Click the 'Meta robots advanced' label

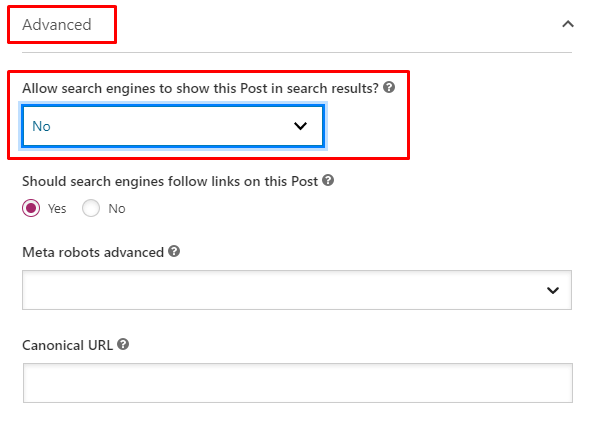93,252
